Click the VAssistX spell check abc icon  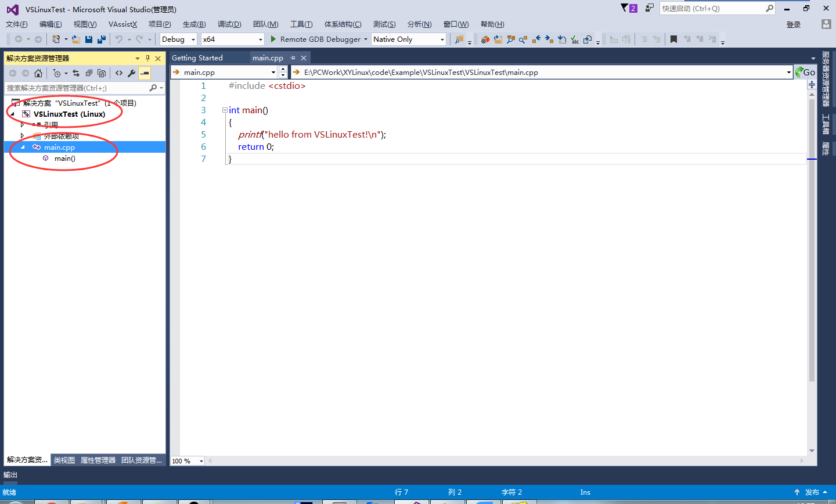(575, 39)
